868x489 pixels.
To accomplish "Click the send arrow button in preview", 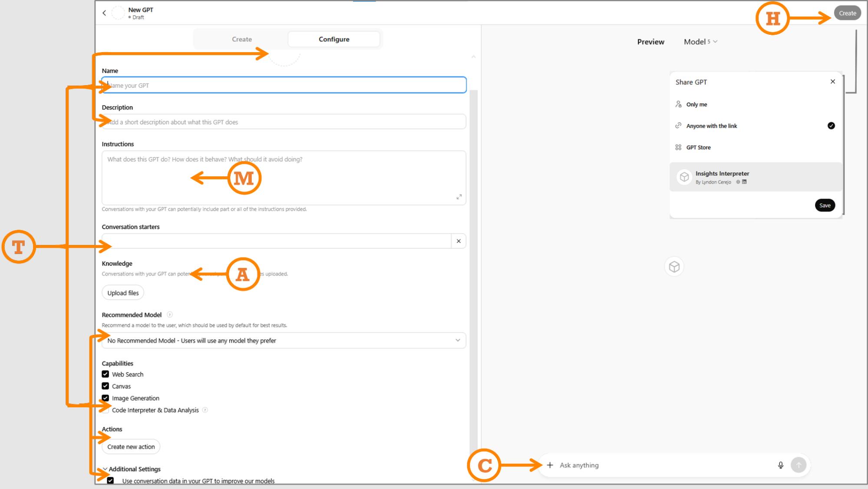I will 798,465.
